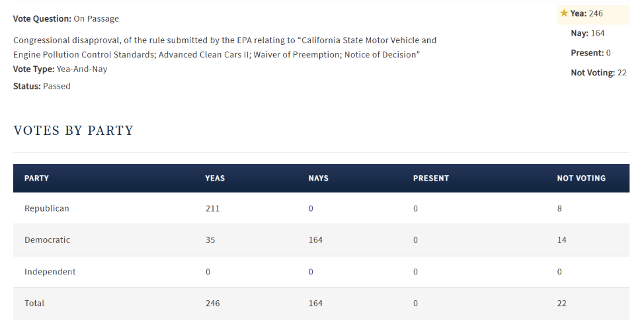
Task: Click the Votes By Party heading
Action: (73, 130)
